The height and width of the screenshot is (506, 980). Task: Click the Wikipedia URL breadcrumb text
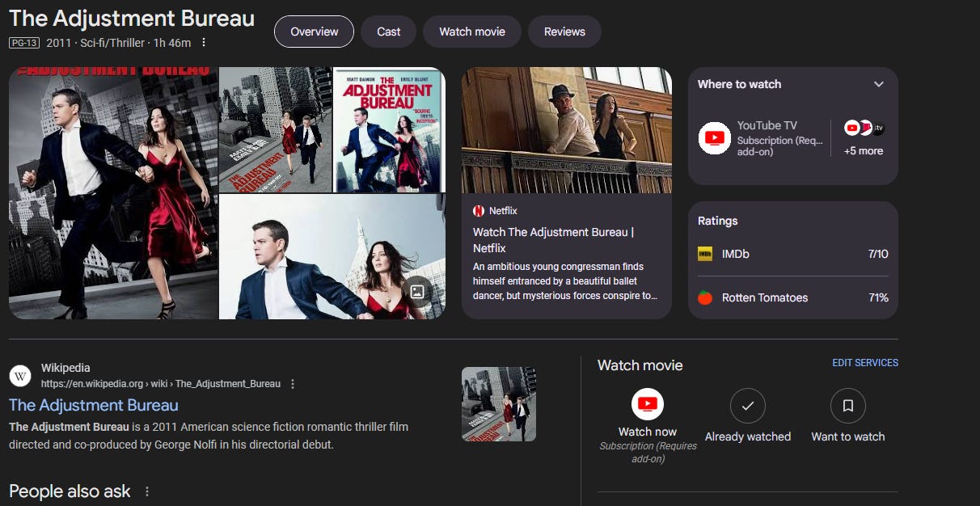click(x=161, y=384)
